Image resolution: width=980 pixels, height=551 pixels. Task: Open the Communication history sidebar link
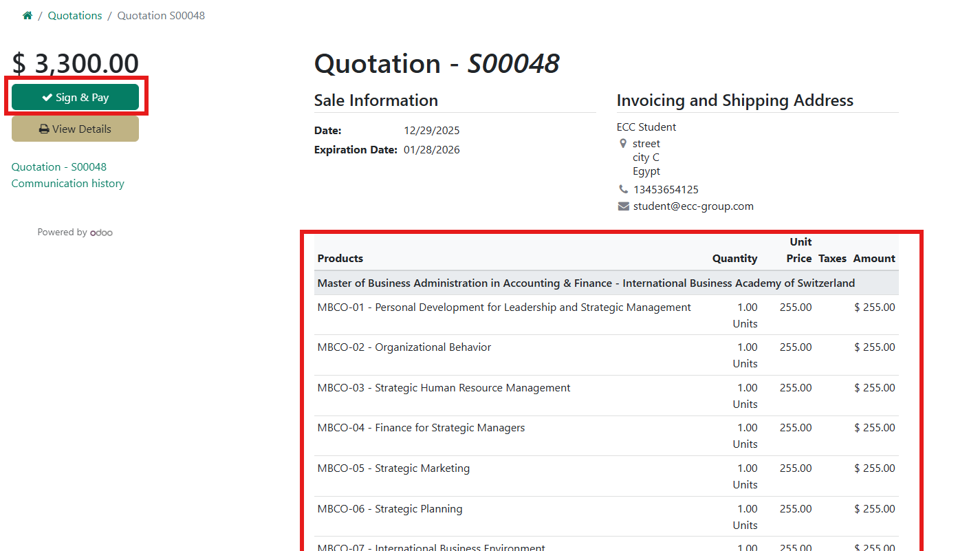pos(68,184)
